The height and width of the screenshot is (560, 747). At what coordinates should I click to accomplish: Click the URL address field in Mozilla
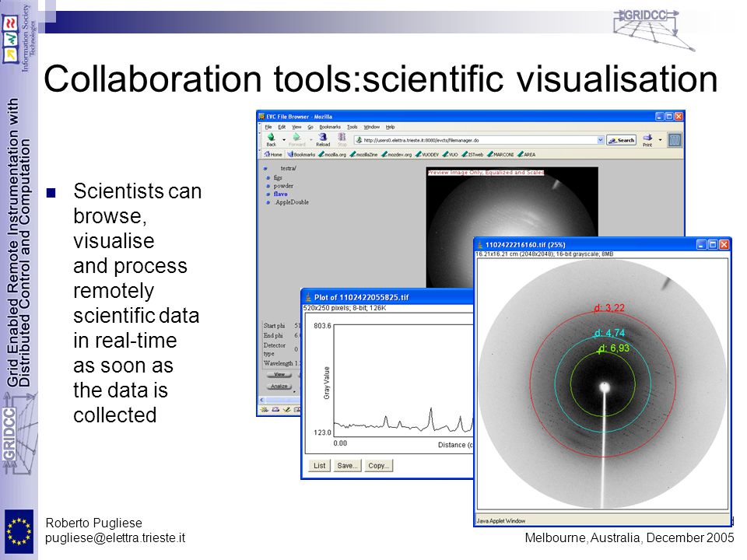pyautogui.click(x=479, y=140)
